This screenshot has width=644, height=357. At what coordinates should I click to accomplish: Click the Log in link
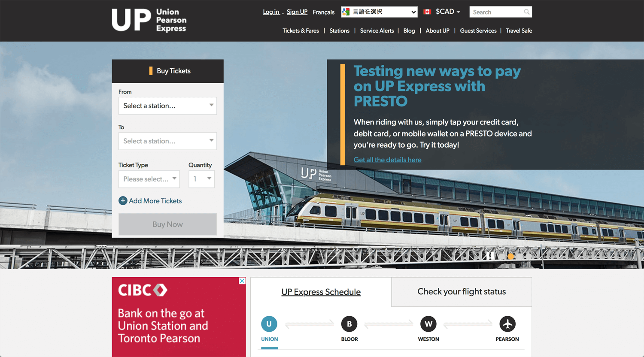(x=271, y=12)
